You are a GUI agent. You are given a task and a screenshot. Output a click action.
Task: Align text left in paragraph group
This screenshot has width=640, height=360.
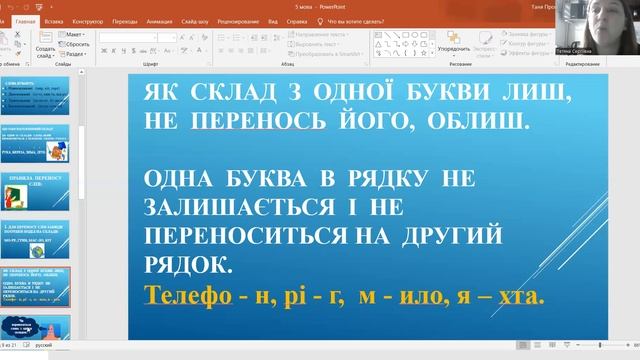click(x=221, y=51)
